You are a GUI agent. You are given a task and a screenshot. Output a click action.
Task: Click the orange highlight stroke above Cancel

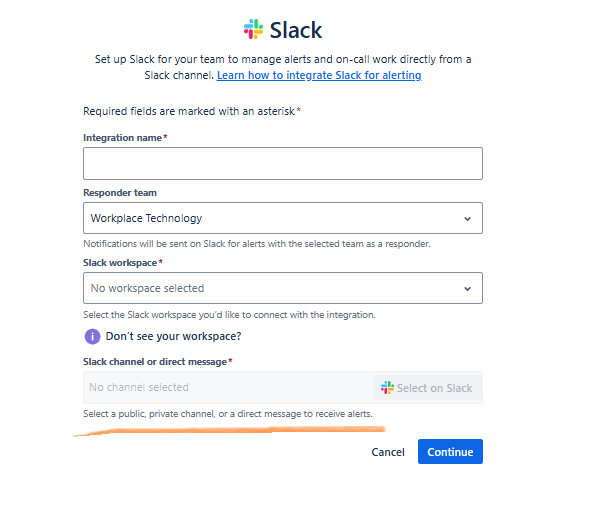[229, 431]
